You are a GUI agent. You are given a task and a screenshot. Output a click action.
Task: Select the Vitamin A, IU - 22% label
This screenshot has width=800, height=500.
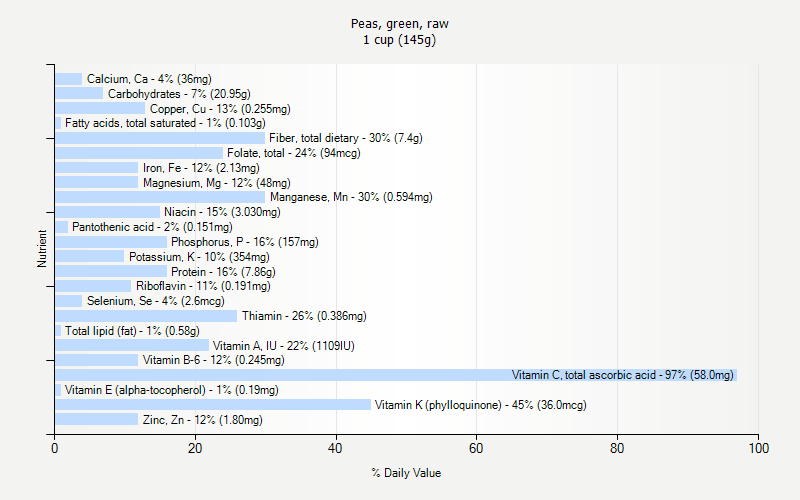[x=284, y=345]
